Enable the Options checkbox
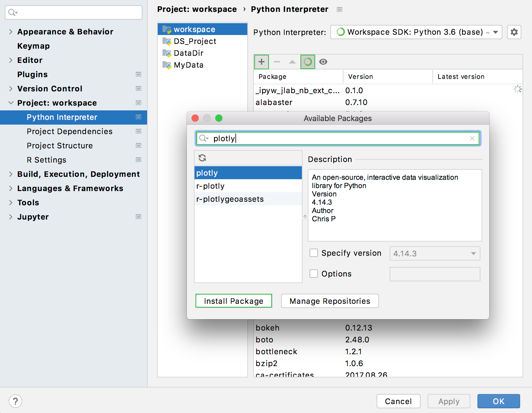Screen dimensions: 532x413 pos(314,274)
